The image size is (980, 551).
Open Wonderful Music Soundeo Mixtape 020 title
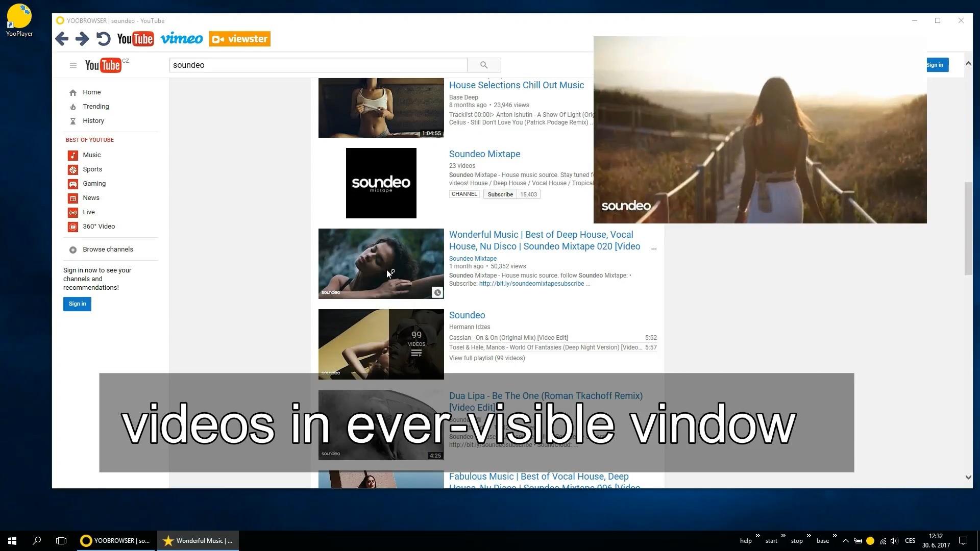545,240
